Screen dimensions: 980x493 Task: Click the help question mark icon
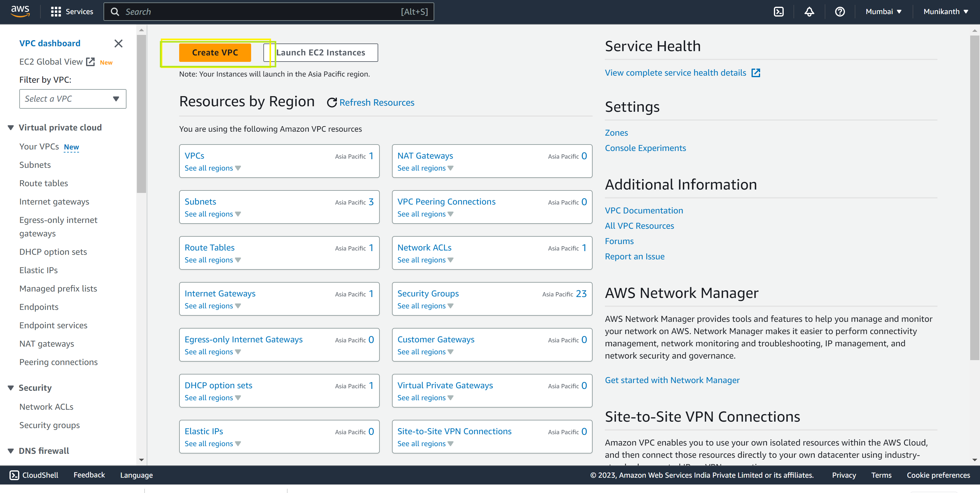(840, 11)
